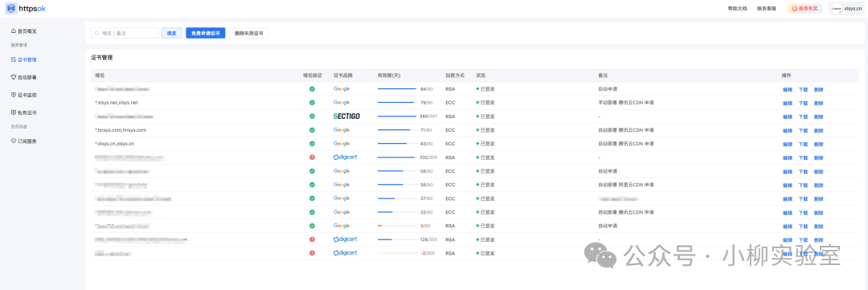The image size is (868, 290).
Task: Go to 证书监控 in the sidebar
Action: click(24, 95)
